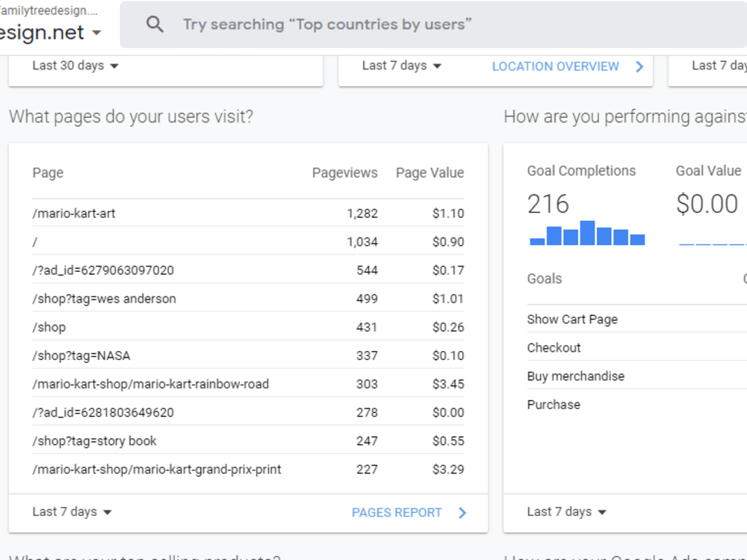747x560 pixels.
Task: Click the Show Cart Page goal
Action: (572, 319)
